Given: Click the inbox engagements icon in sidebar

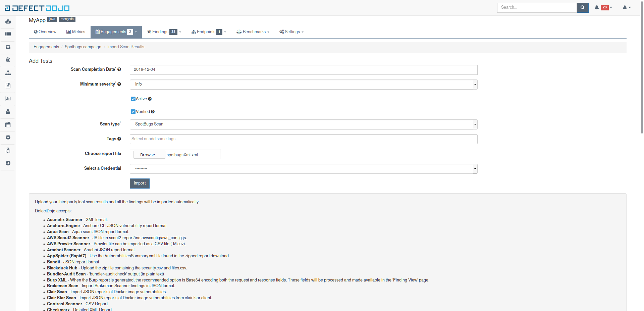Looking at the screenshot, I should tap(8, 47).
